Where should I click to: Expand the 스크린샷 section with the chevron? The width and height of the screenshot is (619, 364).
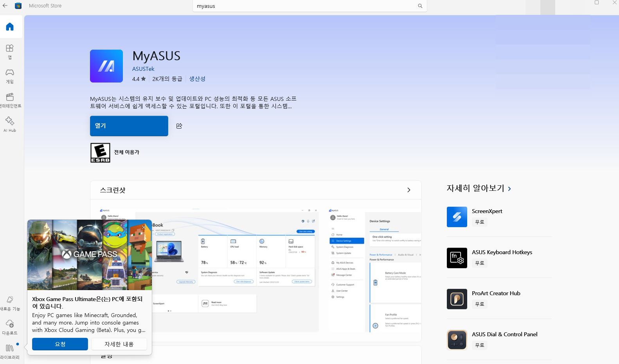pos(409,190)
